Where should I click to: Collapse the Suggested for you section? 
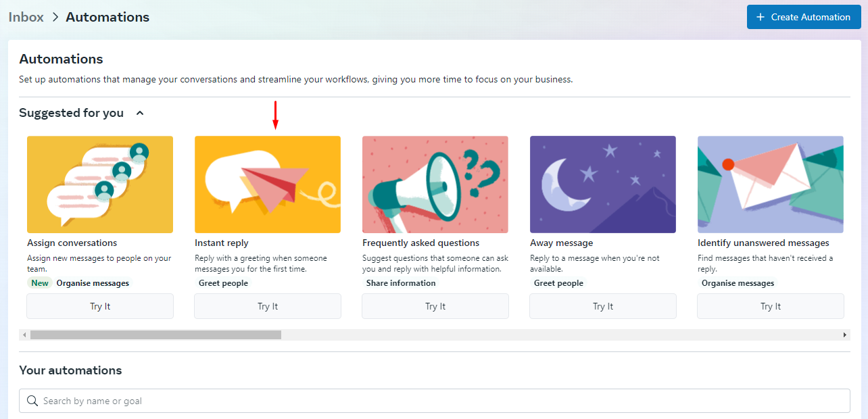(x=140, y=113)
